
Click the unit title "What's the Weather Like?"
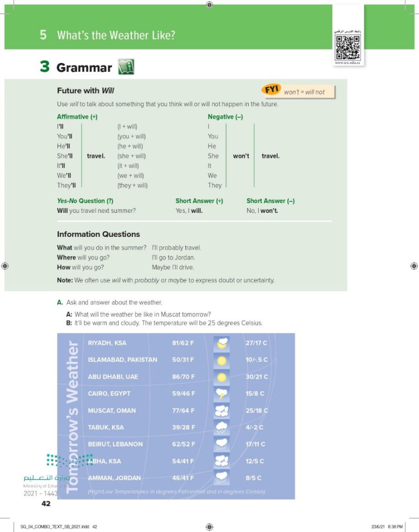pos(116,35)
